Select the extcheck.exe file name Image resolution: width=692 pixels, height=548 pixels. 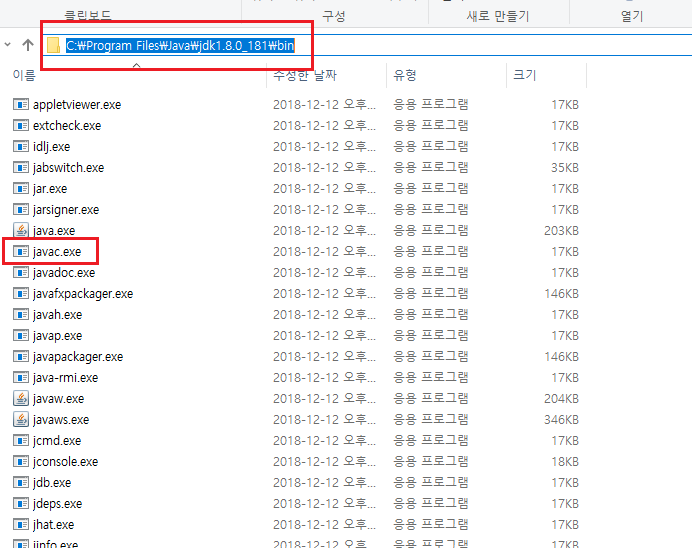[x=67, y=126]
